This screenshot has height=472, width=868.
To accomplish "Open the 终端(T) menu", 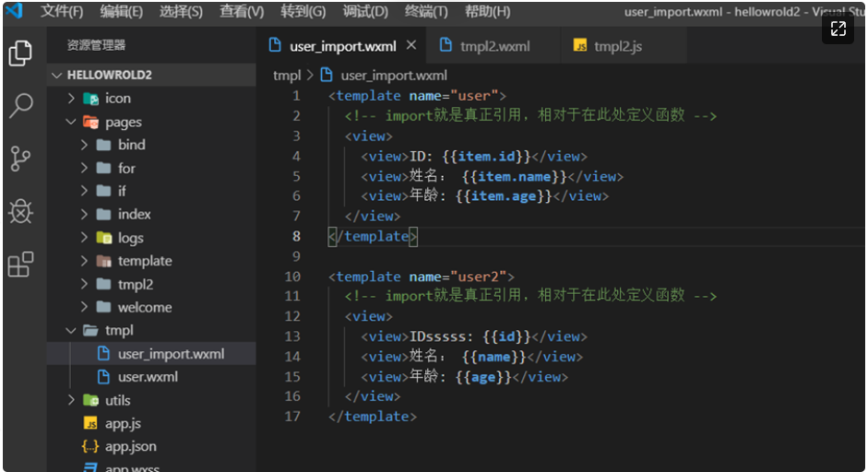I will (426, 11).
